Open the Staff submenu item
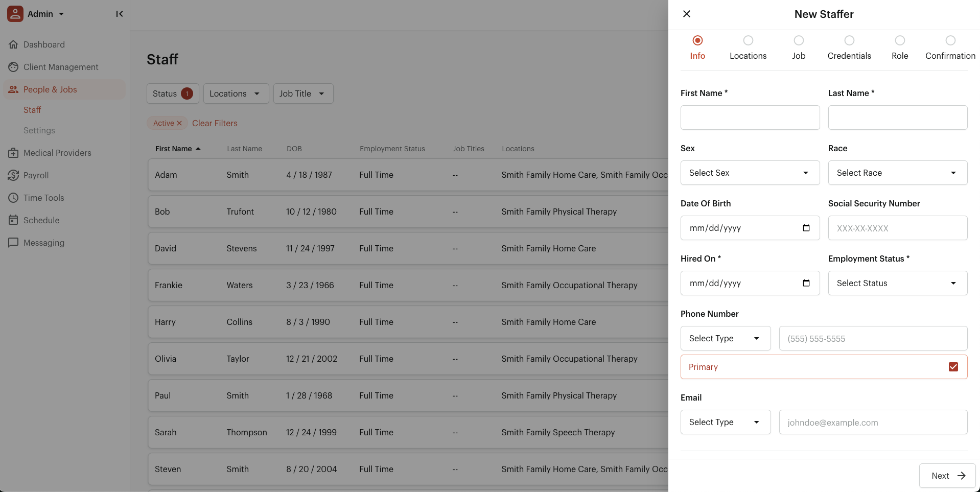The width and height of the screenshot is (980, 492). pos(32,110)
